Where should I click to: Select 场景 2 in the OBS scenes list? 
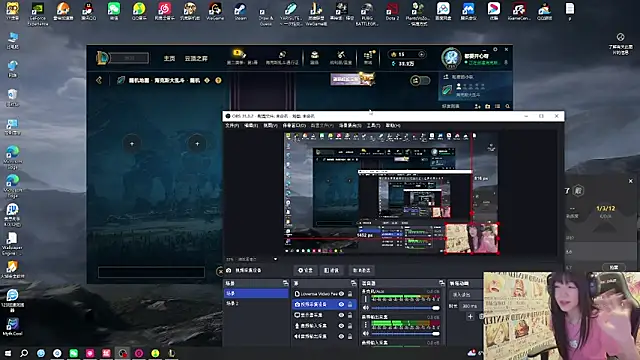pos(256,303)
